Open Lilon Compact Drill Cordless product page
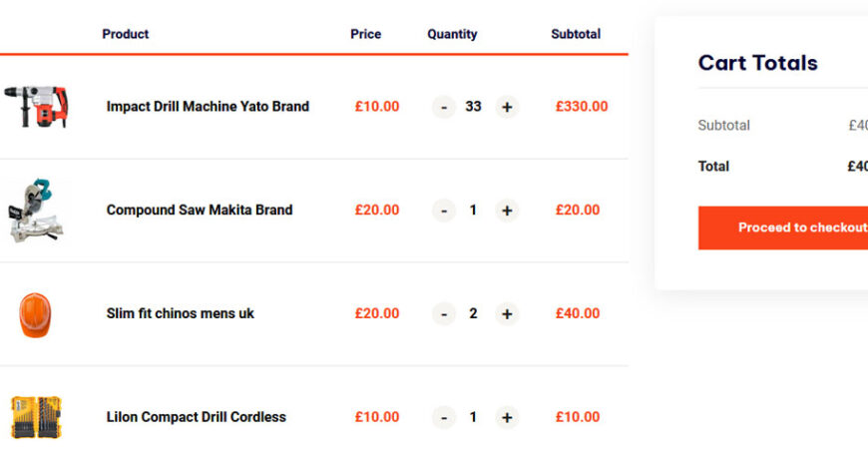 click(197, 417)
